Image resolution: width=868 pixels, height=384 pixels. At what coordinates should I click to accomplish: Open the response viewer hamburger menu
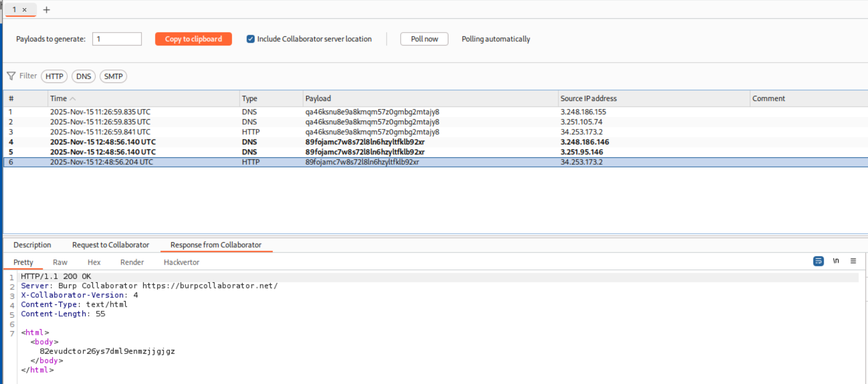point(853,261)
